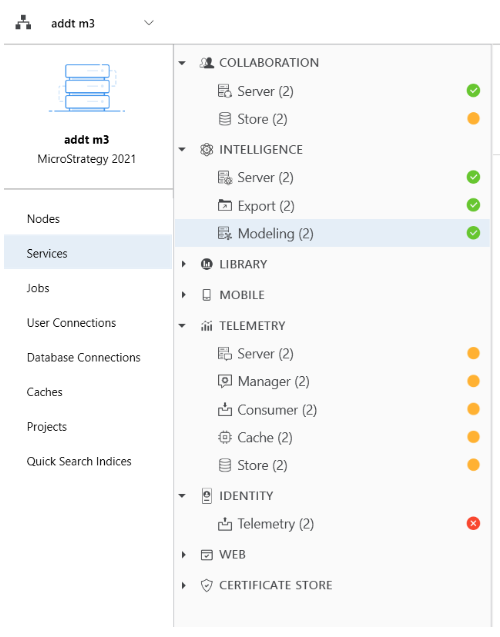Click the server thumbnail for addt m3

point(87,87)
